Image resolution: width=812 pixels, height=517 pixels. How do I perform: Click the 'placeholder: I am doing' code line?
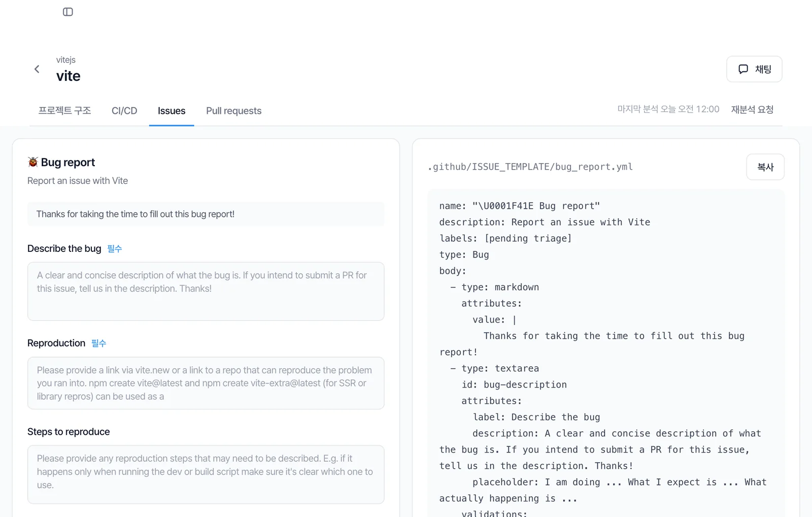[603, 490]
